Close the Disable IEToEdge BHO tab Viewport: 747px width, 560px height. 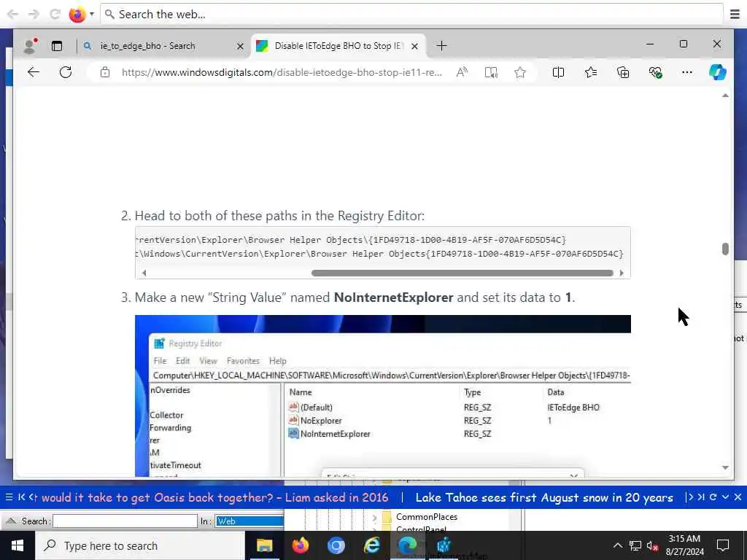coord(414,46)
